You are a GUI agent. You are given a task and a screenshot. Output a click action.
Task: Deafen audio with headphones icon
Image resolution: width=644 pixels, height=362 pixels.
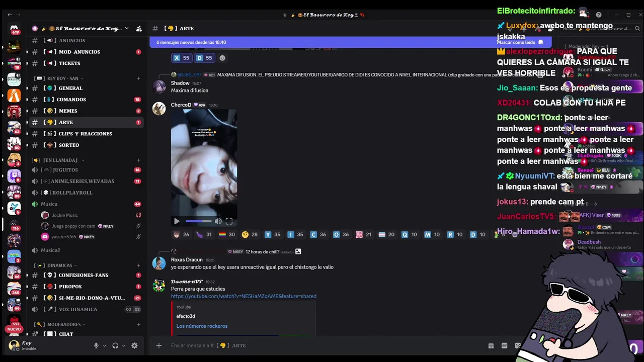click(x=115, y=345)
